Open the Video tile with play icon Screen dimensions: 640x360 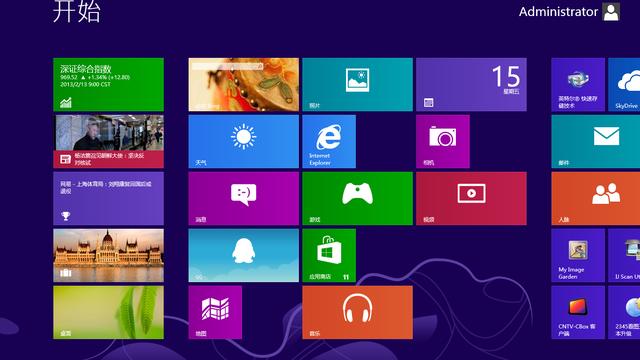(471, 198)
